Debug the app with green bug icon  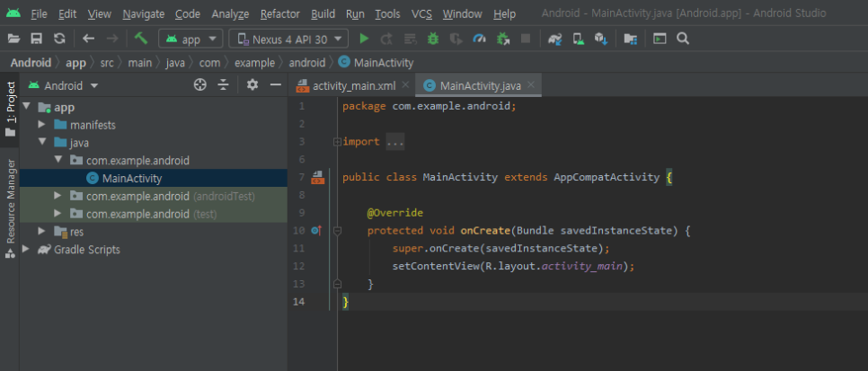pos(433,39)
